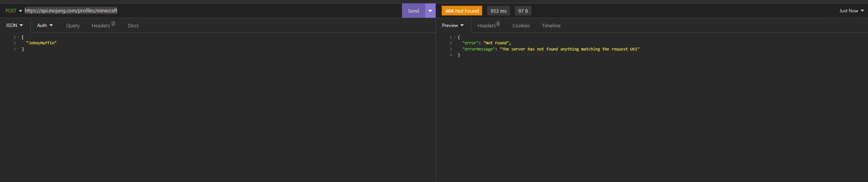Open the JSON body type dropdown
Image resolution: width=868 pixels, height=182 pixels.
coord(15,25)
